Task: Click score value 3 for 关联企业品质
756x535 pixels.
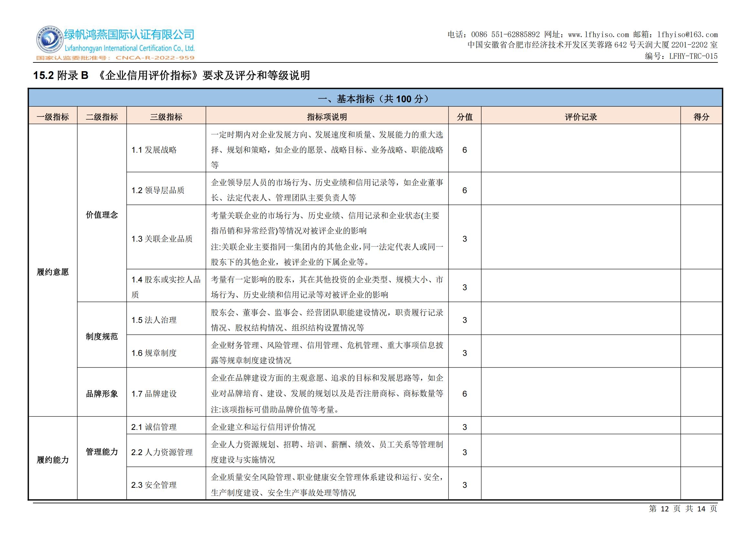Action: (x=464, y=239)
